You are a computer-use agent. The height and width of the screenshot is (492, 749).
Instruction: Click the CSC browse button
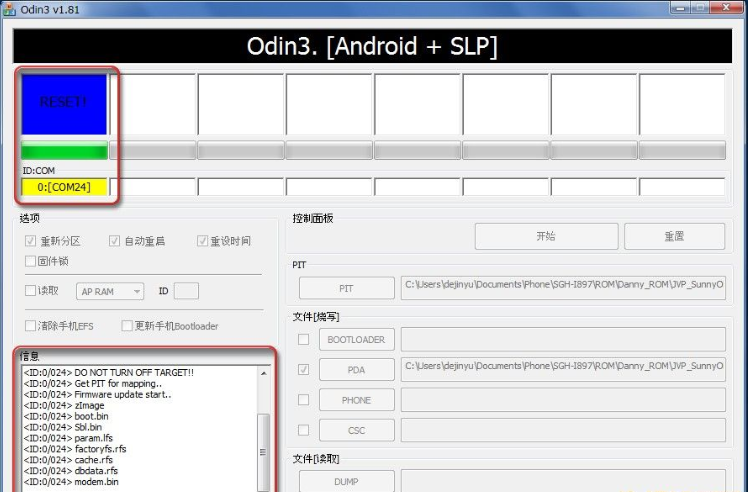pyautogui.click(x=356, y=431)
